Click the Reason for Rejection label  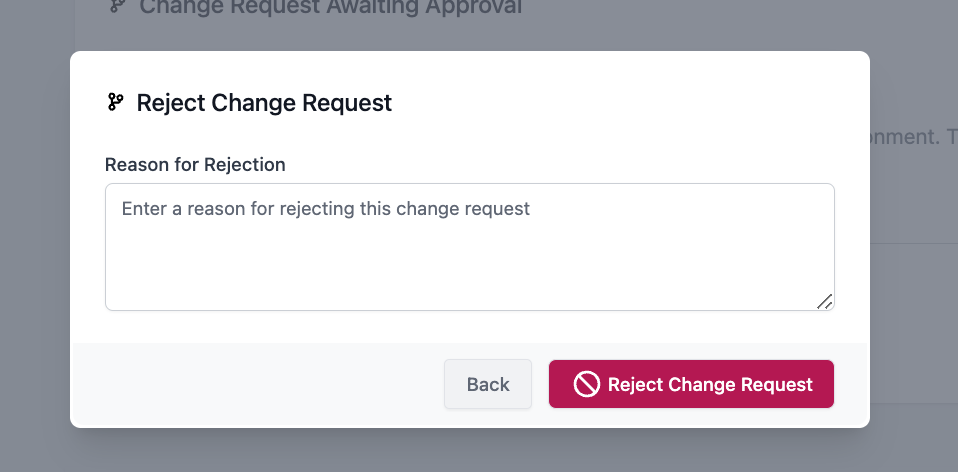pos(195,165)
